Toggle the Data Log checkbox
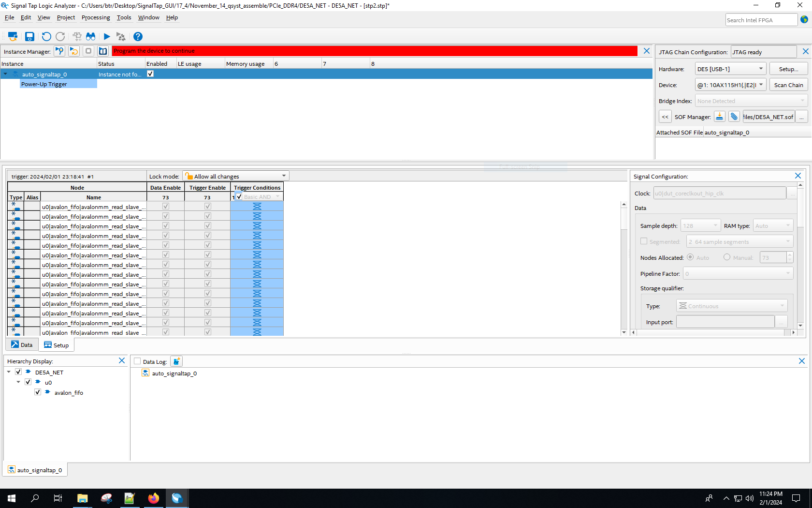 [137, 361]
